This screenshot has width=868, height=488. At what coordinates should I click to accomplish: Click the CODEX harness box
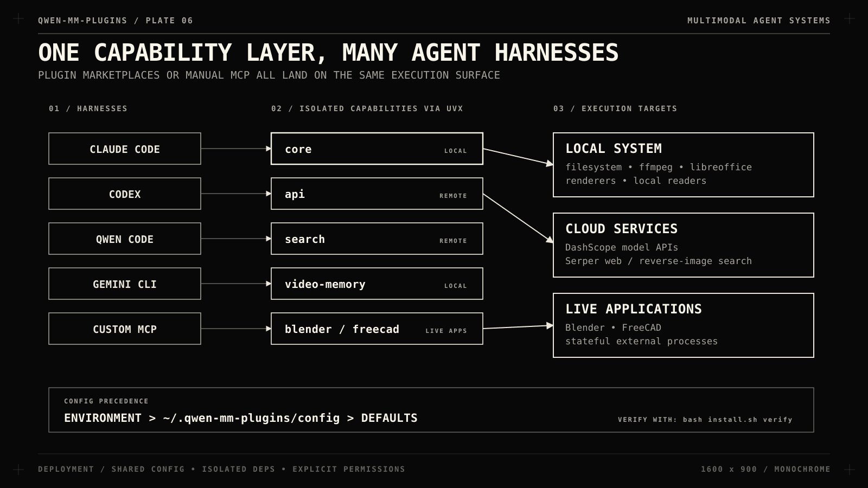tap(125, 194)
